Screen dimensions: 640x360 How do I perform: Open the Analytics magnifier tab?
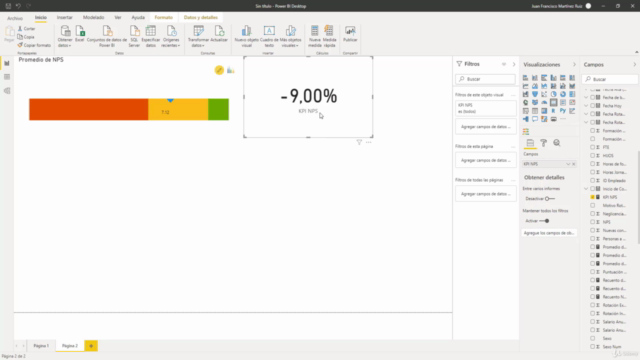(557, 143)
